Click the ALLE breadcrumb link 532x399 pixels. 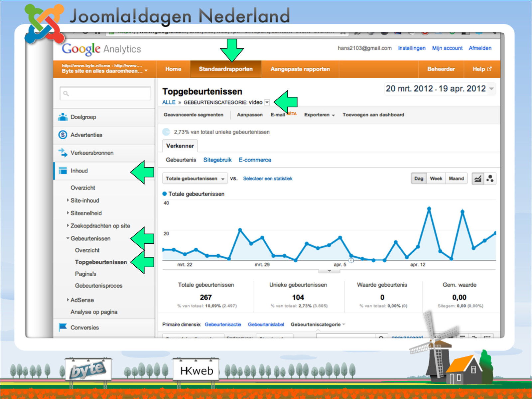click(x=169, y=102)
